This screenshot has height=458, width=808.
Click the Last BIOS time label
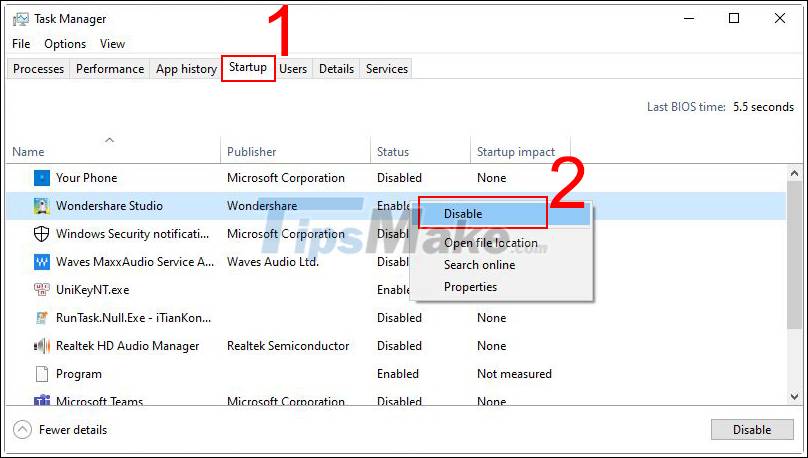686,107
